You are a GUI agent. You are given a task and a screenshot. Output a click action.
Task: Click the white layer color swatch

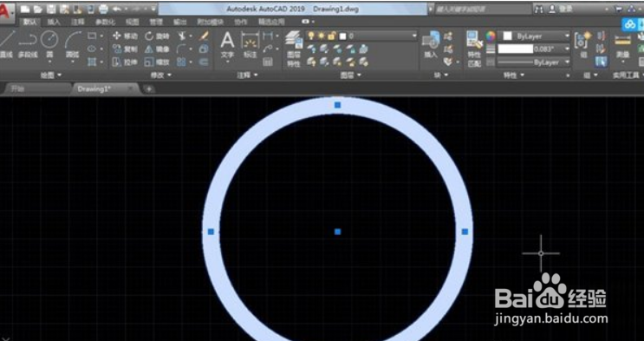point(342,36)
